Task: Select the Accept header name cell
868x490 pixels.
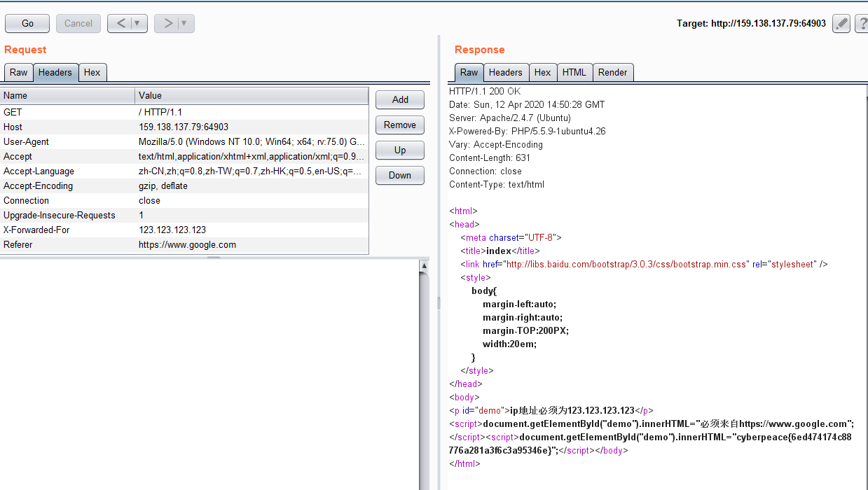Action: 68,156
